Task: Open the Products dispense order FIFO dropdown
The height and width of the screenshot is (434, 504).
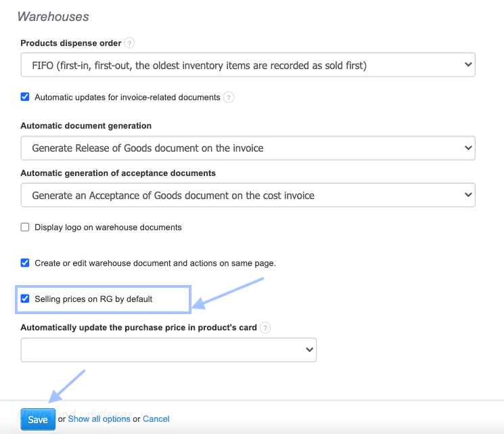Action: pyautogui.click(x=248, y=65)
